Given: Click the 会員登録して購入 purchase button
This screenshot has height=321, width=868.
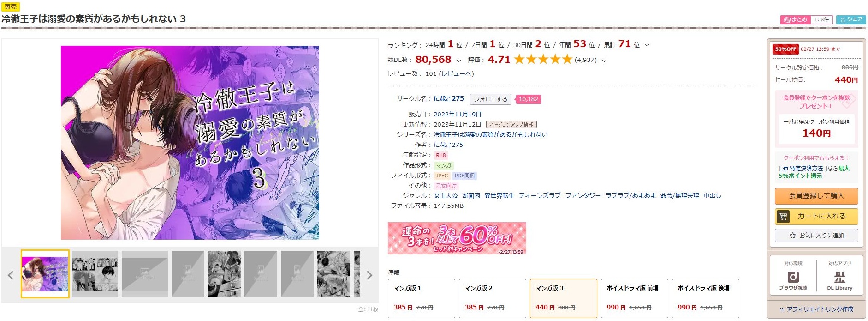Looking at the screenshot, I should point(816,196).
